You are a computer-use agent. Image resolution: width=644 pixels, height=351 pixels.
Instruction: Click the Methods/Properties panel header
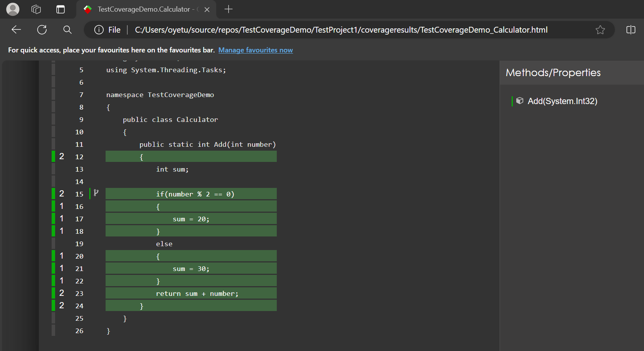click(553, 73)
